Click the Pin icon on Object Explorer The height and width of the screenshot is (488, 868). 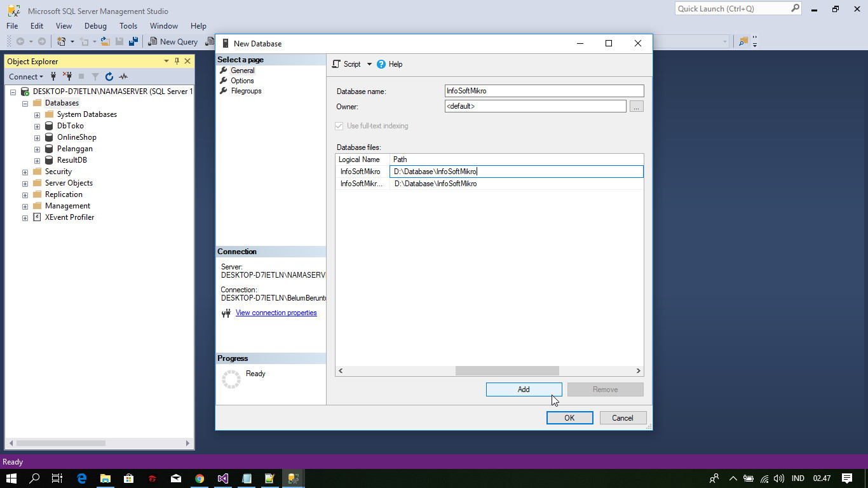tap(176, 61)
